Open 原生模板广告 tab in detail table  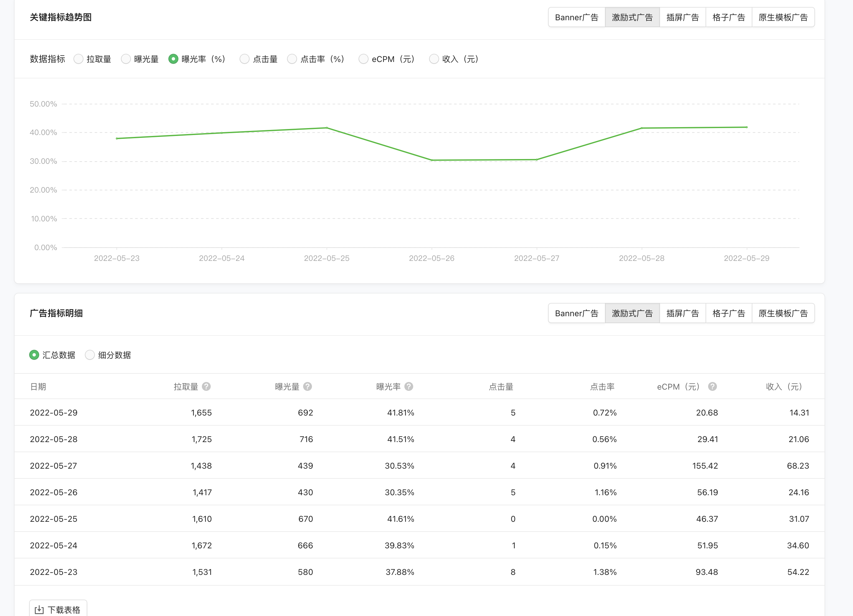[783, 313]
